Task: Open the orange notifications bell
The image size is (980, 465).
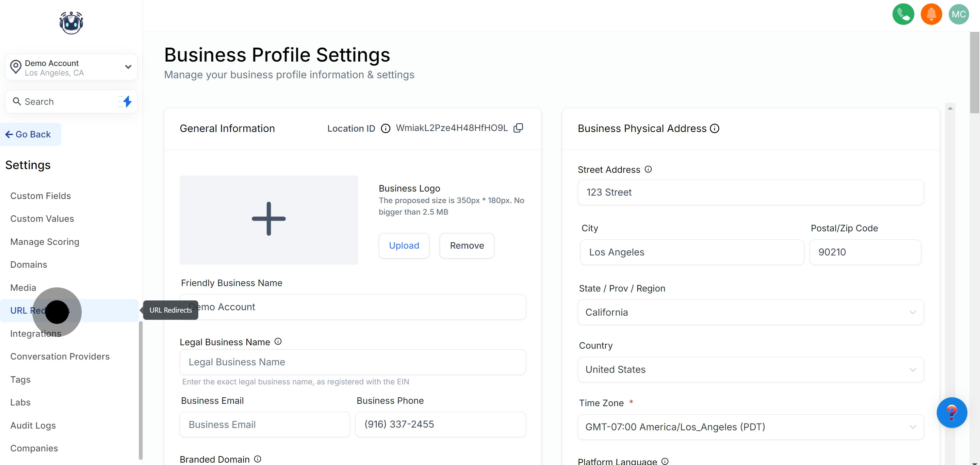Action: pos(931,14)
